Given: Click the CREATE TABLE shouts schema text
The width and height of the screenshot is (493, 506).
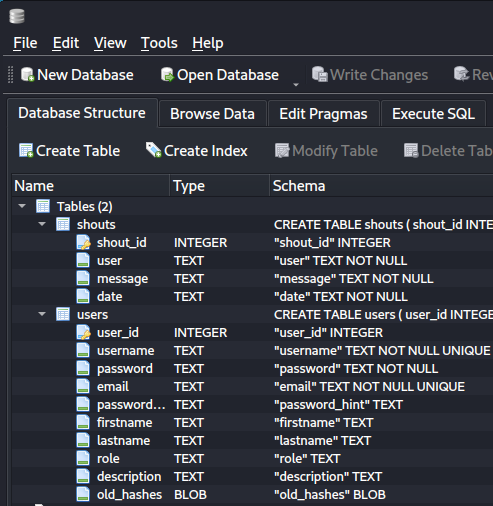Looking at the screenshot, I should [383, 225].
